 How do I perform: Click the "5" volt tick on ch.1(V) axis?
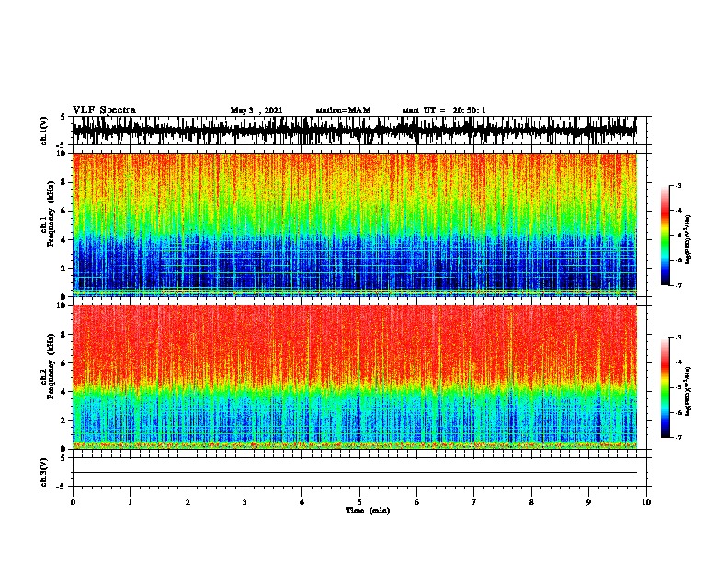click(63, 117)
